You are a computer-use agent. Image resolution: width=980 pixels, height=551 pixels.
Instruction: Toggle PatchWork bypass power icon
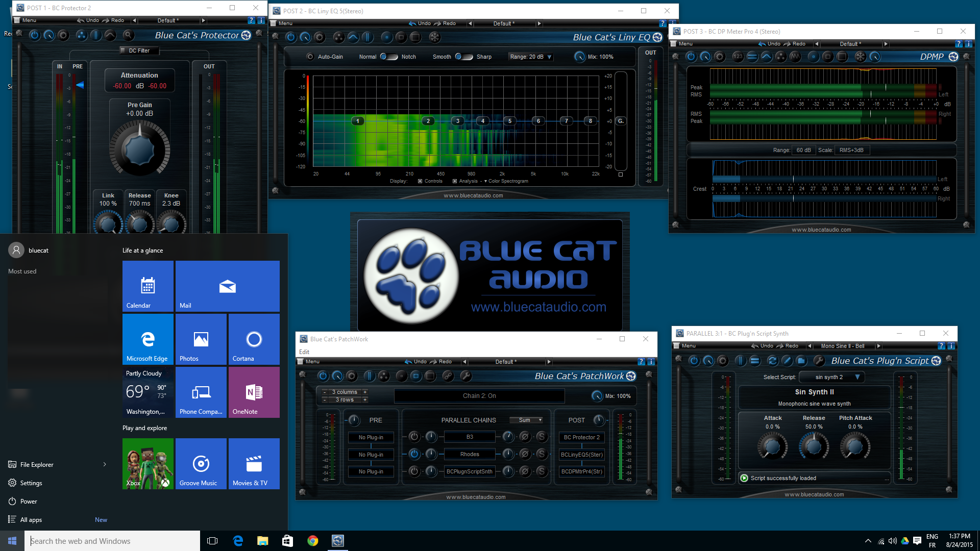click(x=323, y=376)
